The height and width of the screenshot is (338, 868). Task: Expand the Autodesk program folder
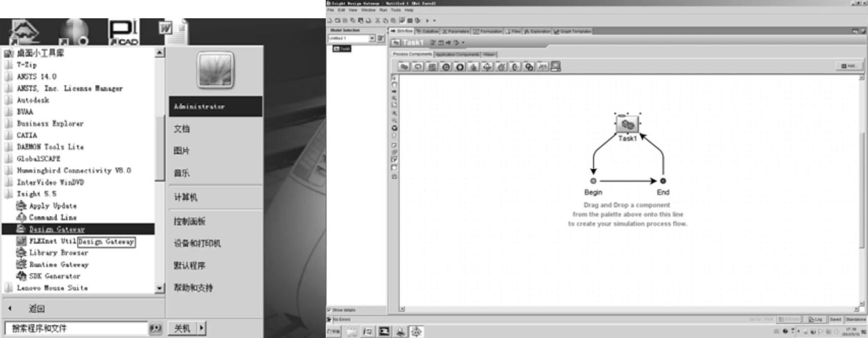(33, 100)
